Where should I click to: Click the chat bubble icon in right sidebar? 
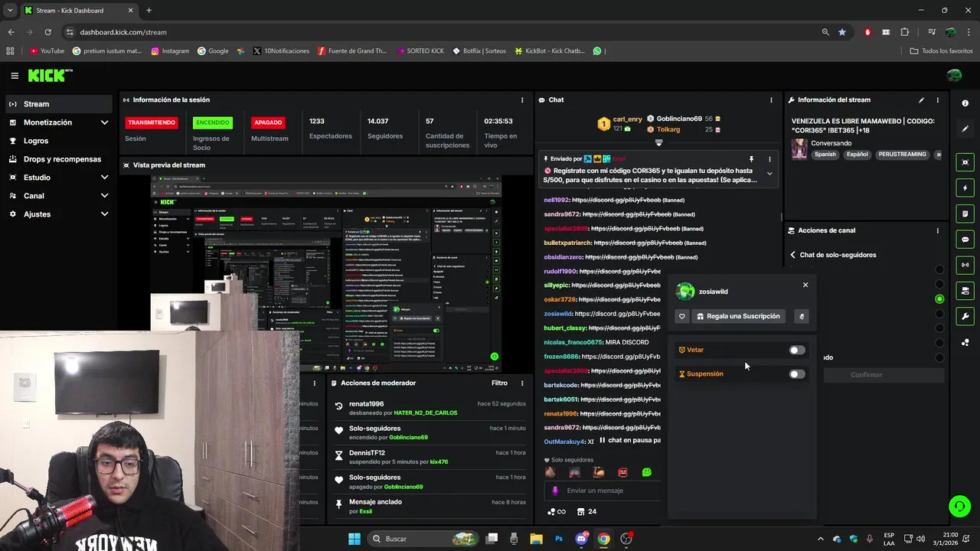(965, 240)
